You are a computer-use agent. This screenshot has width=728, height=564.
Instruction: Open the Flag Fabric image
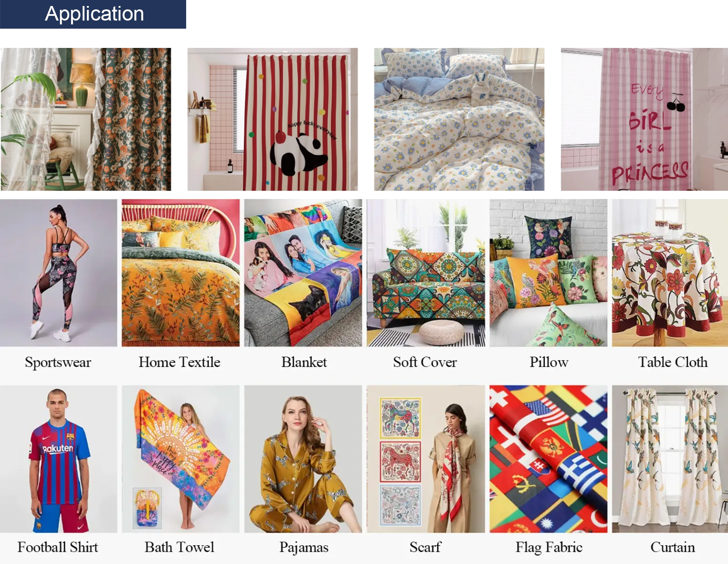pyautogui.click(x=549, y=459)
